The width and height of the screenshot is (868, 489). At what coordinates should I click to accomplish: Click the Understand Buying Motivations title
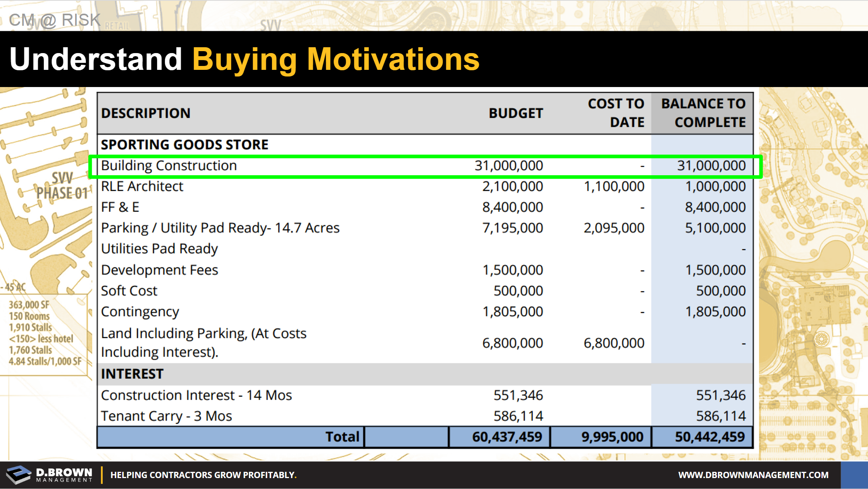point(244,59)
